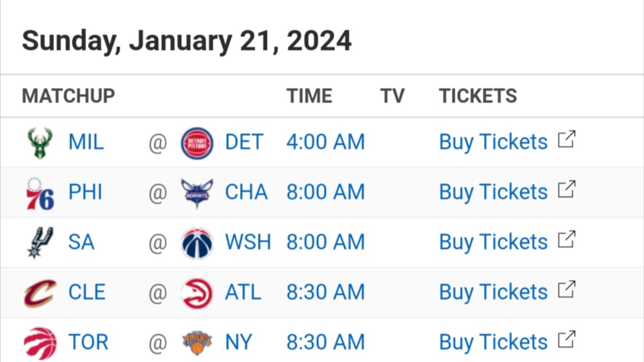Image resolution: width=644 pixels, height=362 pixels.
Task: Click the Cleveland Cavaliers logo
Action: [40, 293]
